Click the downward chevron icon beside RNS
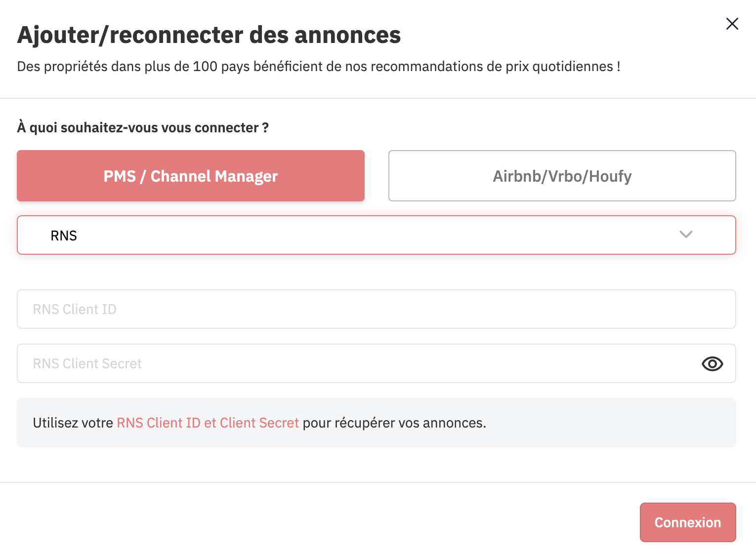756x548 pixels. click(686, 235)
